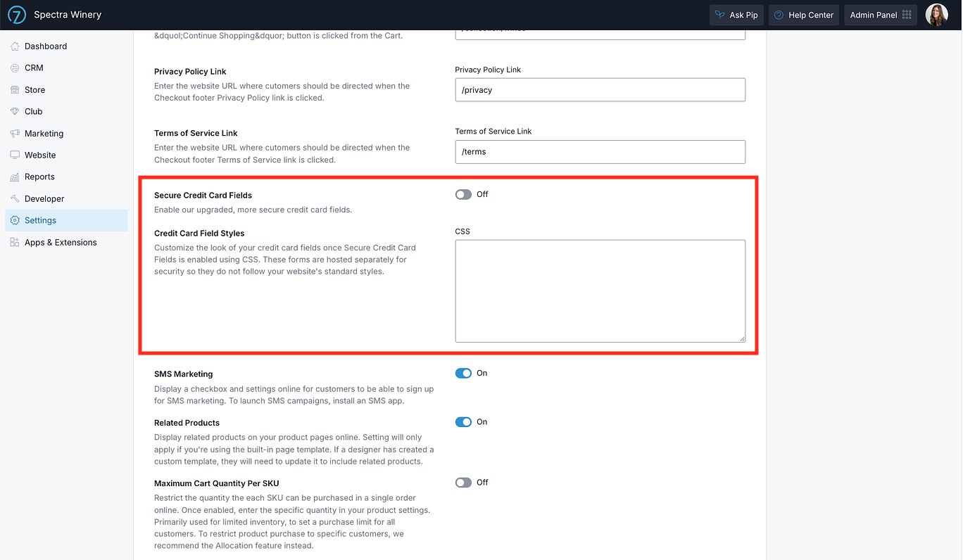Go to the CRM section
Screen dimensions: 963x560
pyautogui.click(x=66, y=68)
